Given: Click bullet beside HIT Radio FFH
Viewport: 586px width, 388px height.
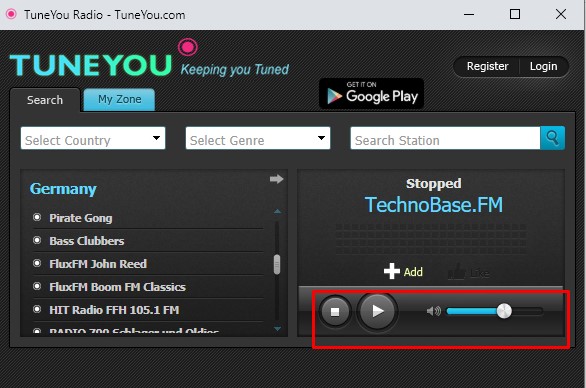Looking at the screenshot, I should tap(37, 309).
